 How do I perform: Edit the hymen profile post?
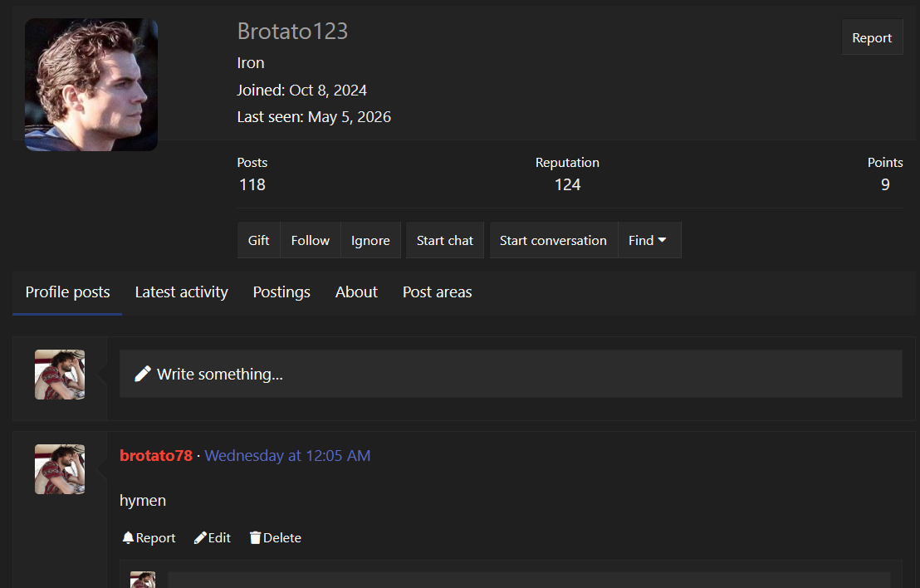tap(213, 537)
